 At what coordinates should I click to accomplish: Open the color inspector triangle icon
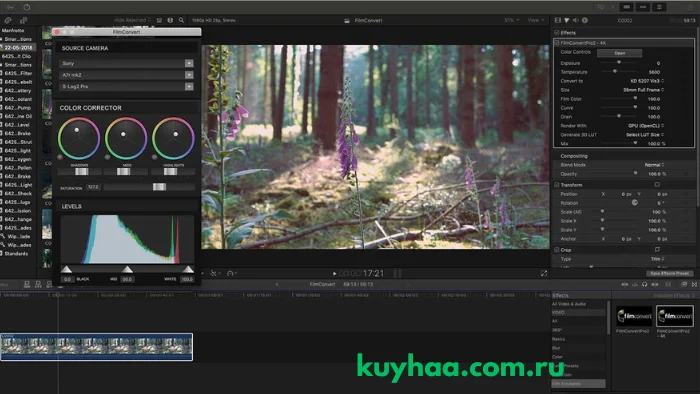click(x=567, y=20)
